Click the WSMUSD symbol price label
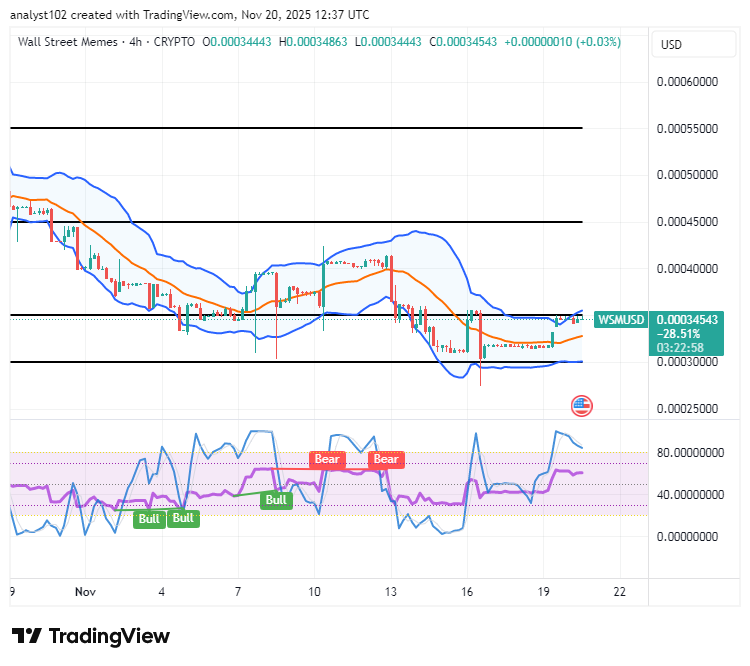The height and width of the screenshot is (666, 750). coord(620,320)
